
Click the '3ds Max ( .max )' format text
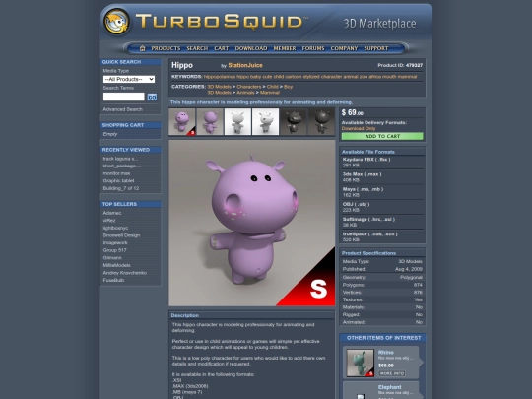click(362, 174)
